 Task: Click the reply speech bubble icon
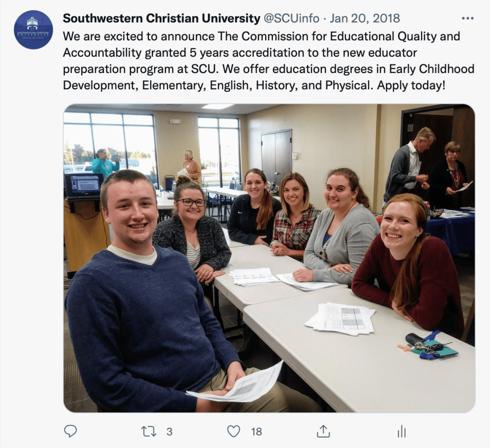pyautogui.click(x=70, y=431)
